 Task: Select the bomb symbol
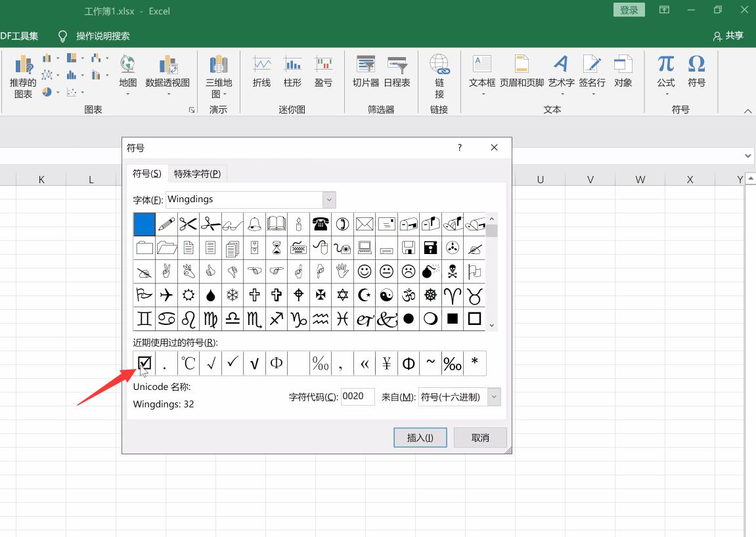(x=431, y=271)
